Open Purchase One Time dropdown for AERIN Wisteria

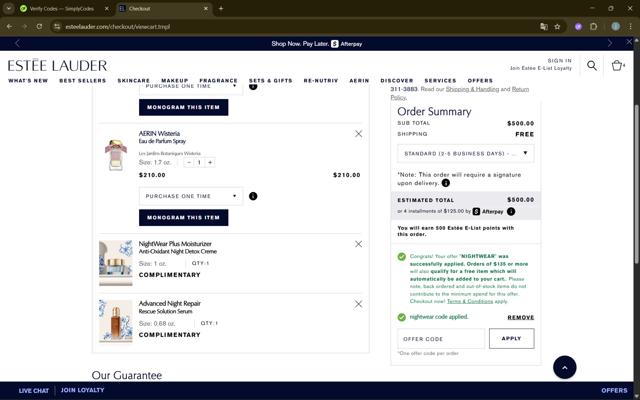click(191, 196)
